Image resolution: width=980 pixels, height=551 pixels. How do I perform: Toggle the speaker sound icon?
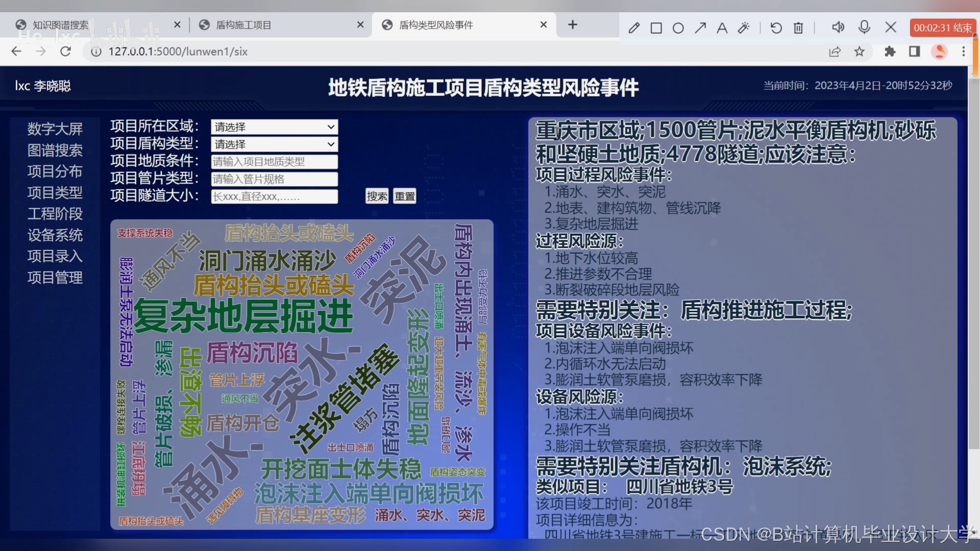click(x=838, y=27)
